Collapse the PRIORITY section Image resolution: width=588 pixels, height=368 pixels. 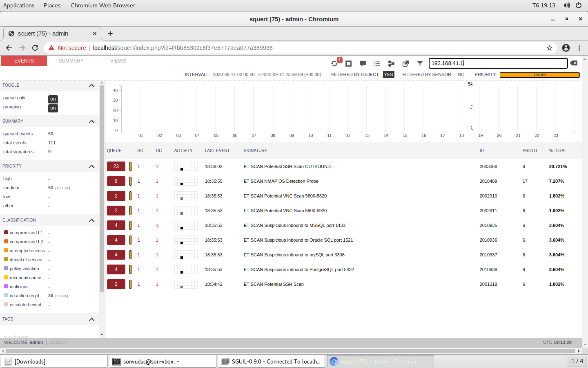coord(91,166)
